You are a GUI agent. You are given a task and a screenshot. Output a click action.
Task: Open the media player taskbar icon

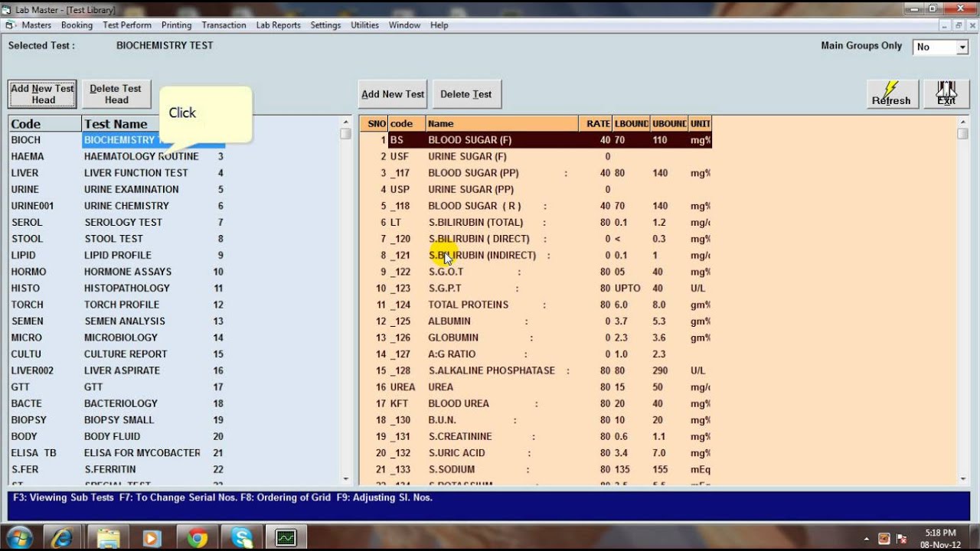coord(152,538)
